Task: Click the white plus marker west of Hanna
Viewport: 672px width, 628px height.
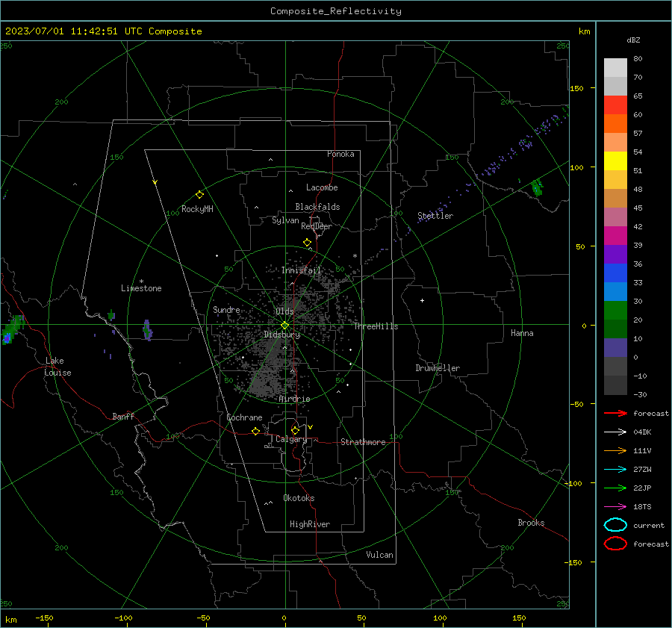Action: [422, 300]
